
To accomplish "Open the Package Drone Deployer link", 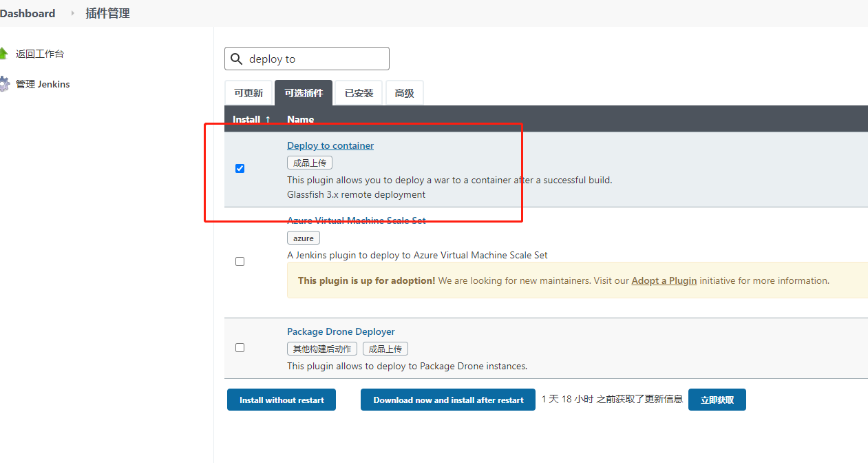I will tap(341, 331).
